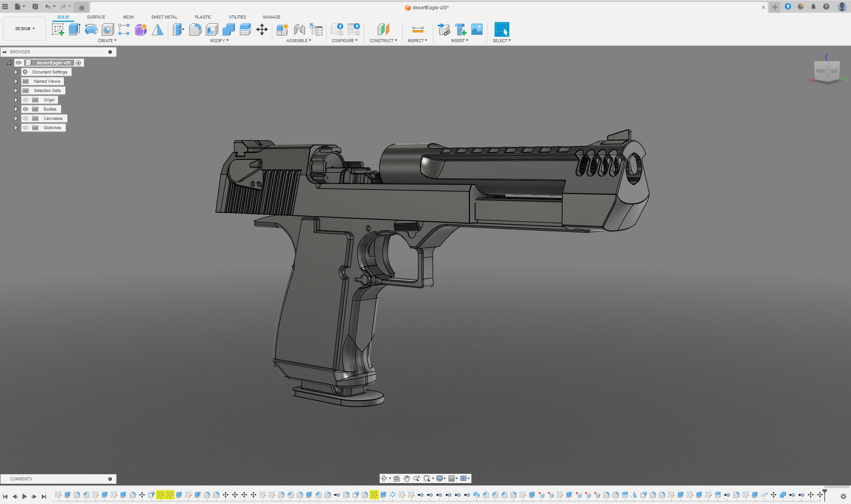
Task: Click the Insert Derive icon
Action: click(443, 29)
